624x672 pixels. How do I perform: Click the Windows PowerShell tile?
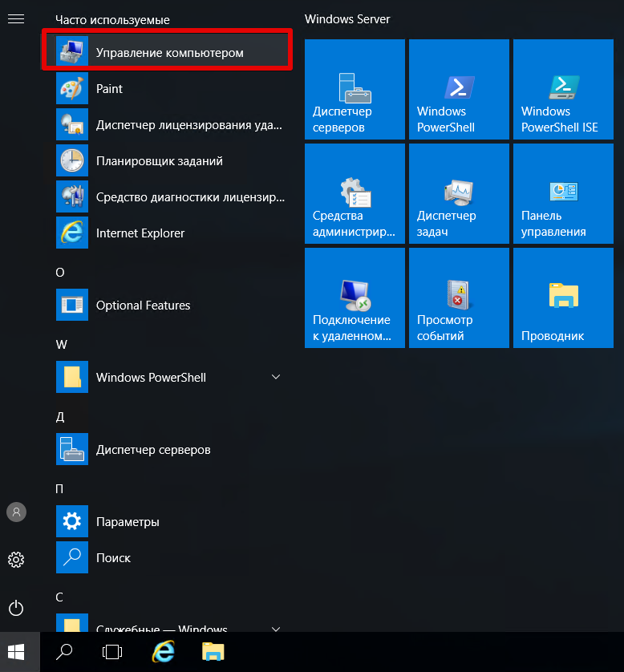(x=459, y=89)
